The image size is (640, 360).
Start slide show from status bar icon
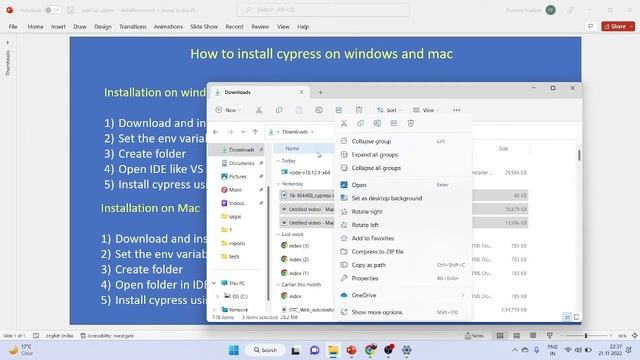pyautogui.click(x=550, y=336)
